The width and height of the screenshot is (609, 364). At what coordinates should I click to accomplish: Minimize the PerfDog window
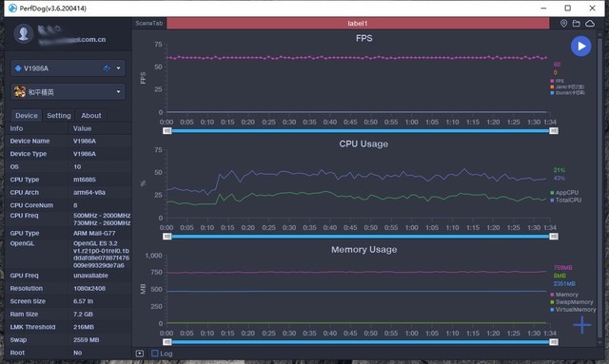[543, 9]
